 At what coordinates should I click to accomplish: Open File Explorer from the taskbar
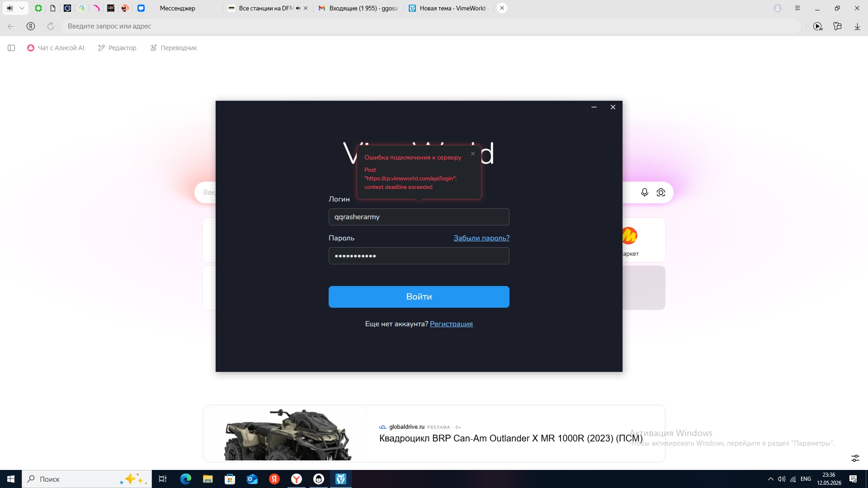(x=208, y=479)
